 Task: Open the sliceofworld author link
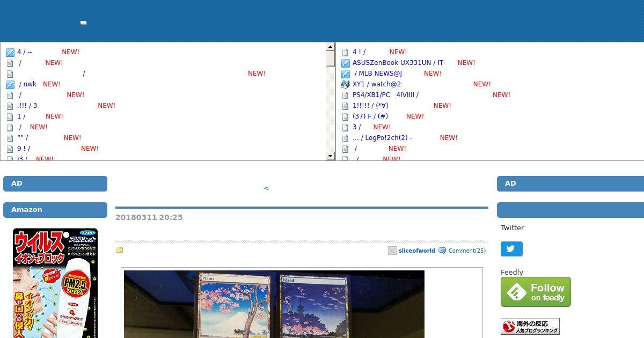coord(417,251)
